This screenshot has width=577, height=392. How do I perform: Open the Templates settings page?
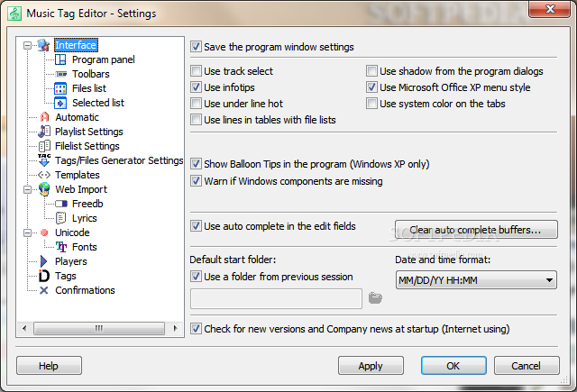[78, 175]
